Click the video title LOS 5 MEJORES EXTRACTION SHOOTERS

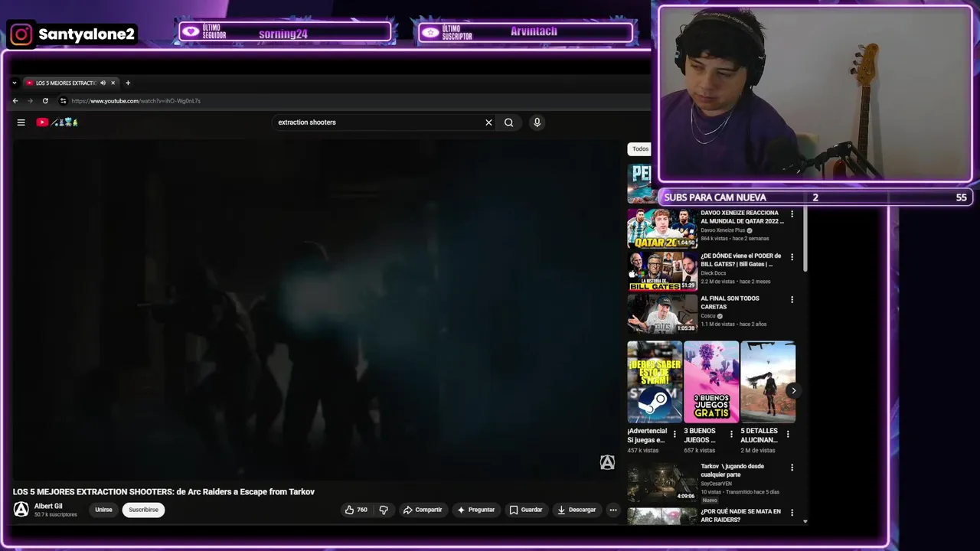164,492
